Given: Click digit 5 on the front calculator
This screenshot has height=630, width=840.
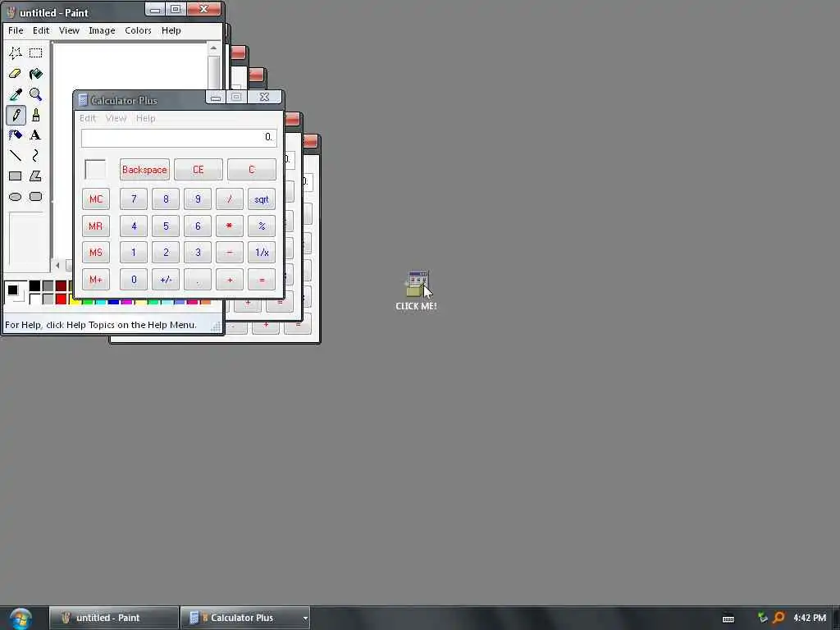Looking at the screenshot, I should (166, 226).
